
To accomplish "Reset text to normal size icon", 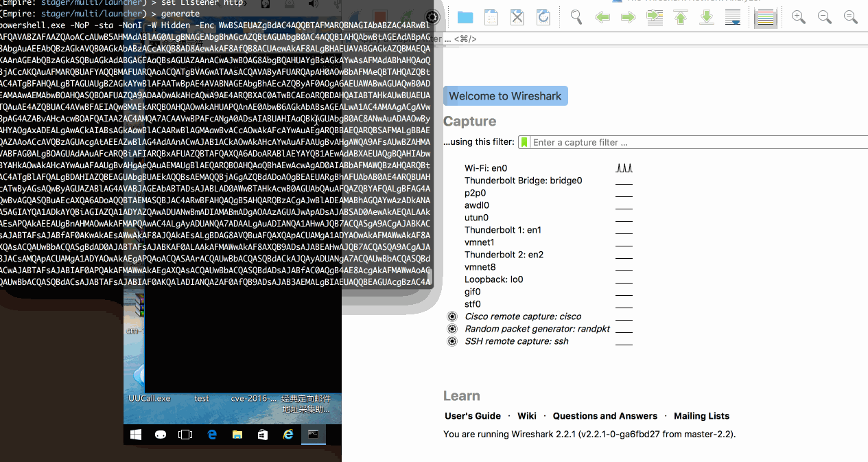I will pos(851,17).
